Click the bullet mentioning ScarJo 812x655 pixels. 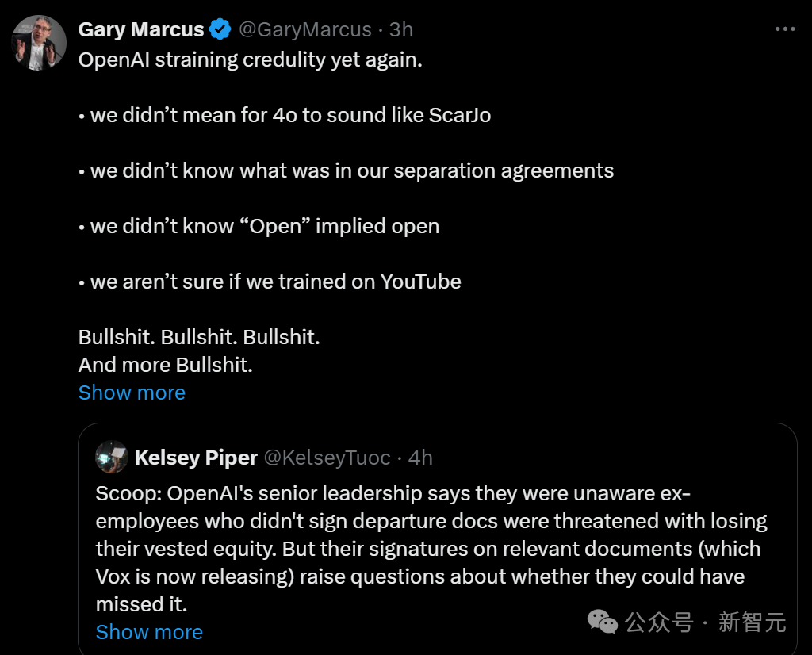(285, 115)
